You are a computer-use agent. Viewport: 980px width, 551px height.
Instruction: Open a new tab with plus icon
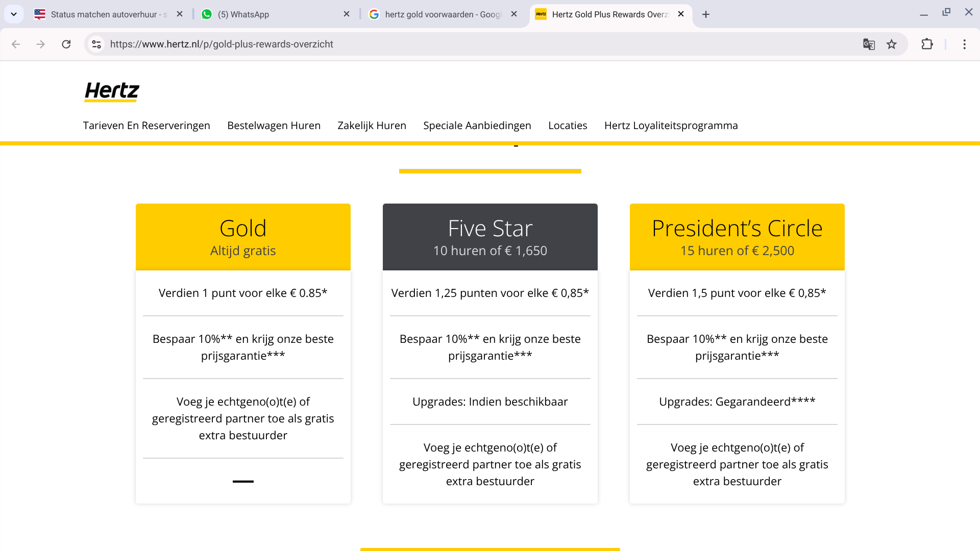coord(706,14)
